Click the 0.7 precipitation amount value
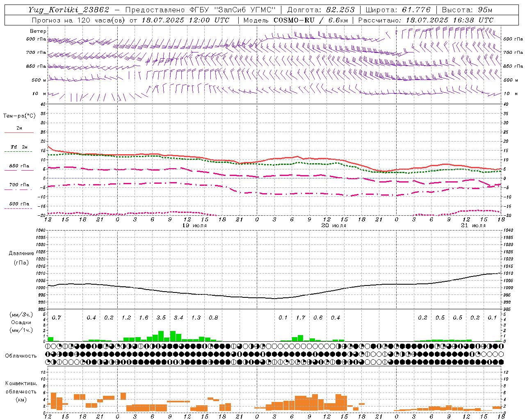The image size is (525, 420). pyautogui.click(x=56, y=317)
